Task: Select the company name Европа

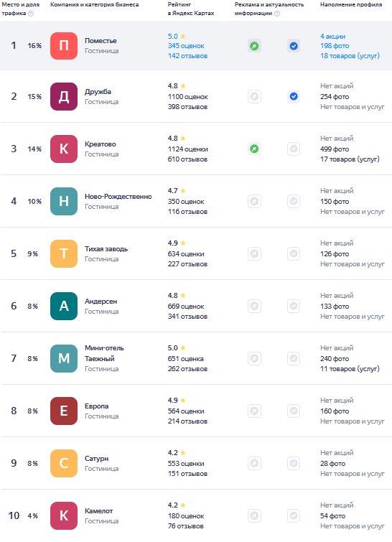Action: pyautogui.click(x=96, y=406)
